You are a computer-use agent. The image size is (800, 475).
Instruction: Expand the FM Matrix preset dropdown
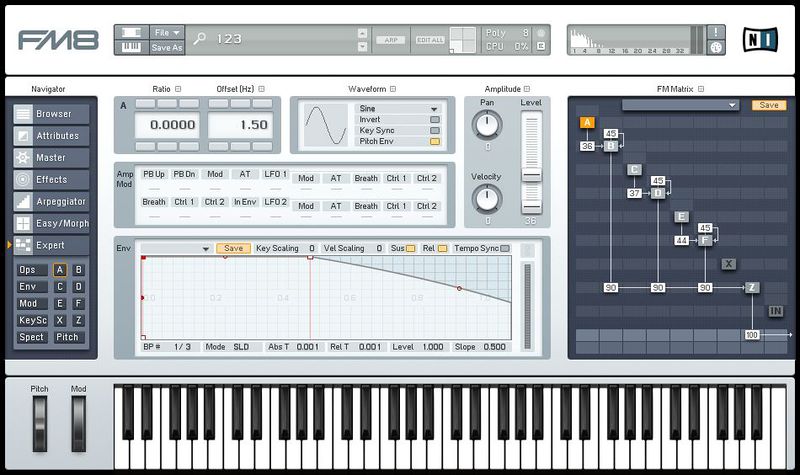679,104
